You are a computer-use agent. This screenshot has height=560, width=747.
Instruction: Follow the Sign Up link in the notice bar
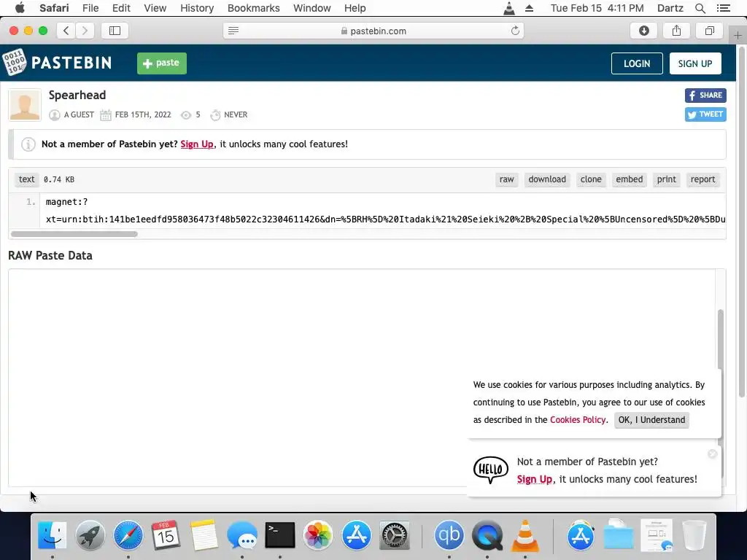197,144
